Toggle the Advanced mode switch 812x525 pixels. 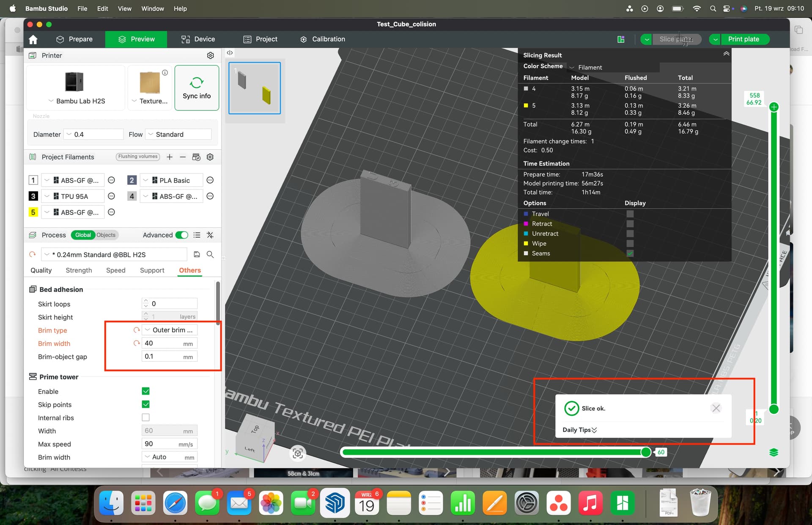(182, 235)
